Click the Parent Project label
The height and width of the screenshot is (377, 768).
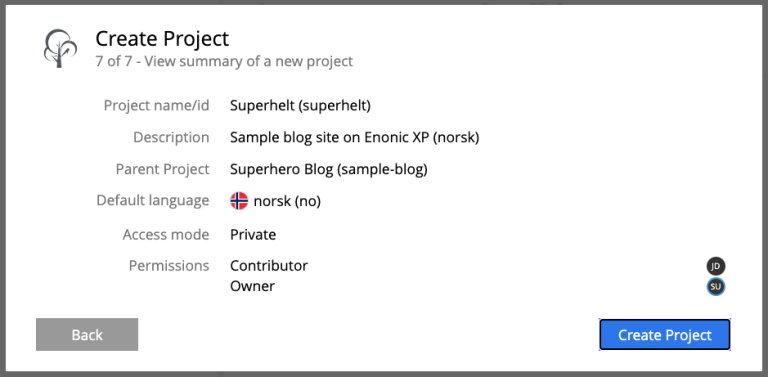pos(162,169)
